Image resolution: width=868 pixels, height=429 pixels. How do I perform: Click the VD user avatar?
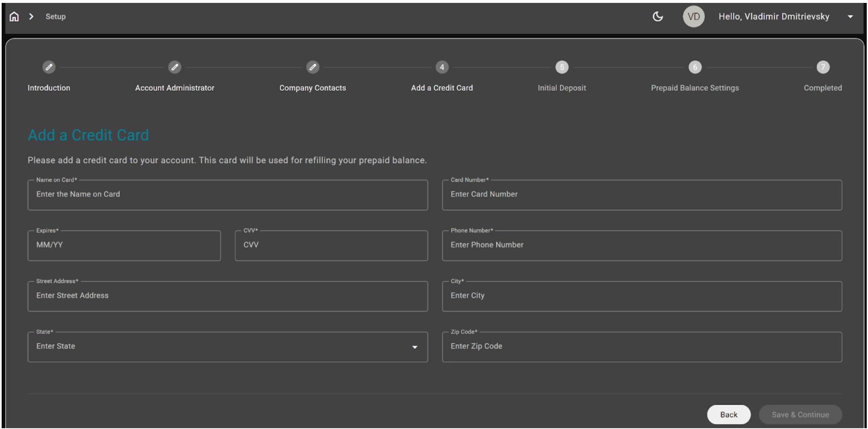coord(693,17)
